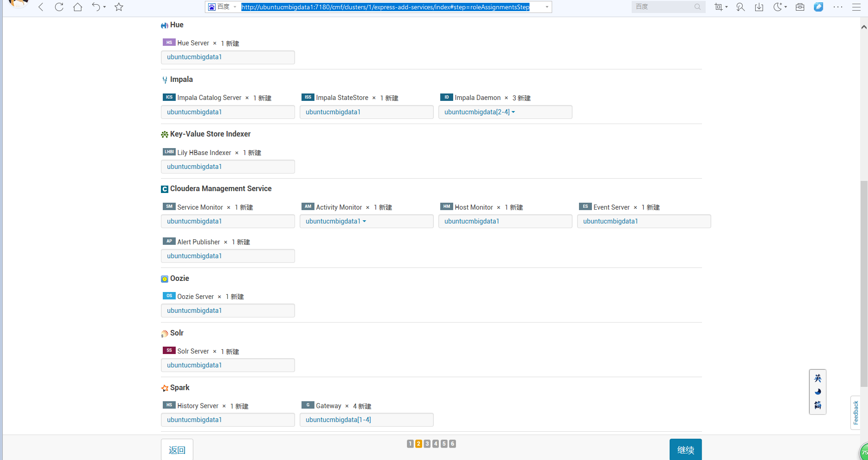Click the ISS Impala StateStore badge
This screenshot has height=460, width=868.
[x=308, y=97]
